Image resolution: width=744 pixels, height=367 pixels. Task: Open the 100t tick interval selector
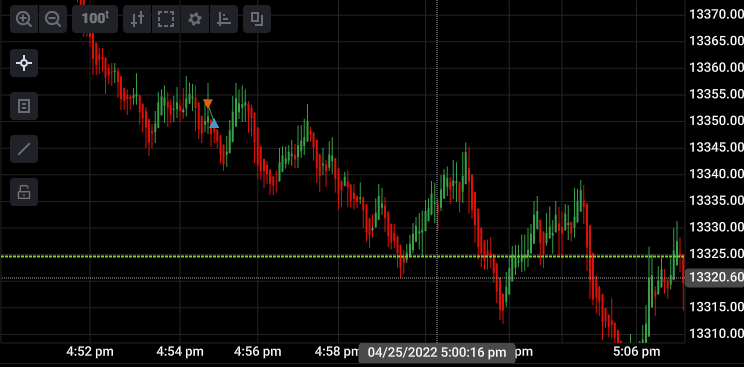95,19
